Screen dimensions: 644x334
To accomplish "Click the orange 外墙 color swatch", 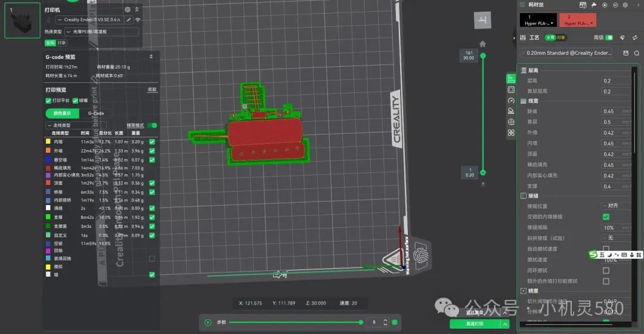I will [x=48, y=150].
